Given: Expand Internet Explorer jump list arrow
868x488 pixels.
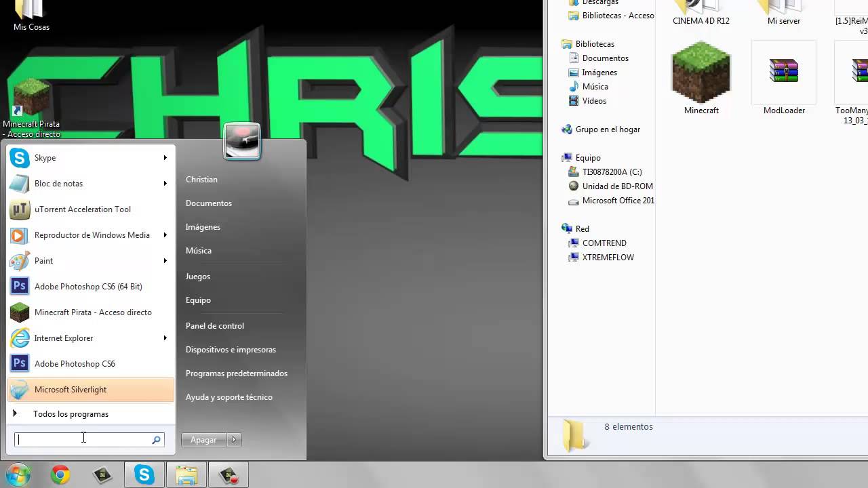Looking at the screenshot, I should (x=165, y=338).
